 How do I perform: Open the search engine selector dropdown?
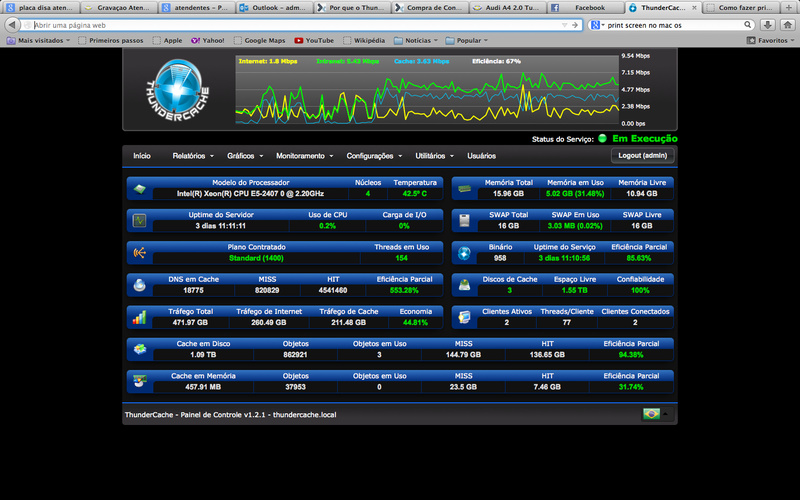pos(597,24)
